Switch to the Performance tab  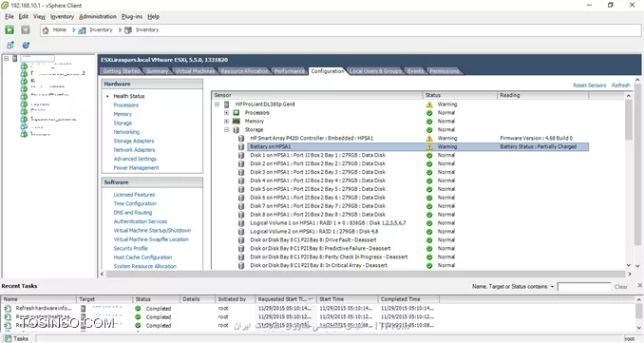[x=290, y=71]
